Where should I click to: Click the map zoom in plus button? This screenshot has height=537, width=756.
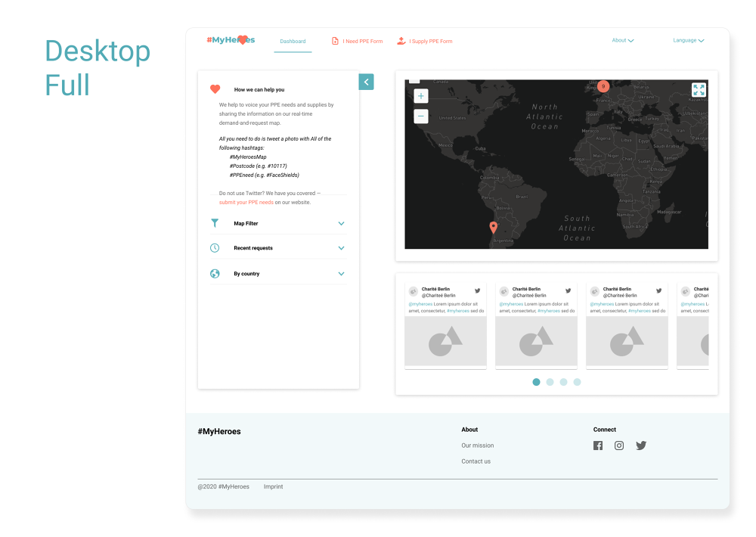click(421, 96)
